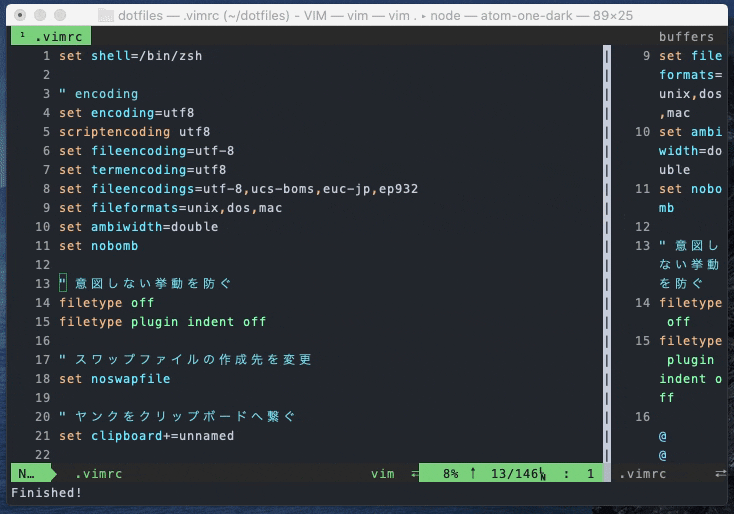Viewport: 734px width, 514px height.
Task: Click the first @ marker in right pane
Action: (x=662, y=436)
